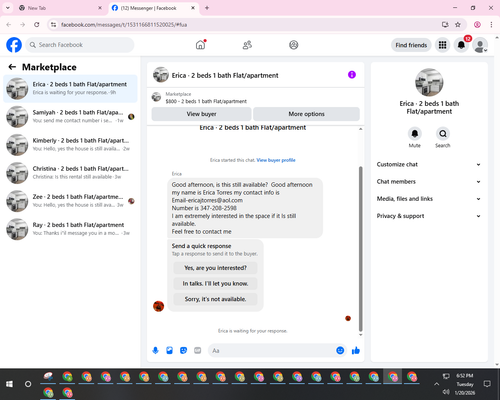Click the voice clip microphone icon
Screen dimensions: 500x400
pyautogui.click(x=155, y=350)
